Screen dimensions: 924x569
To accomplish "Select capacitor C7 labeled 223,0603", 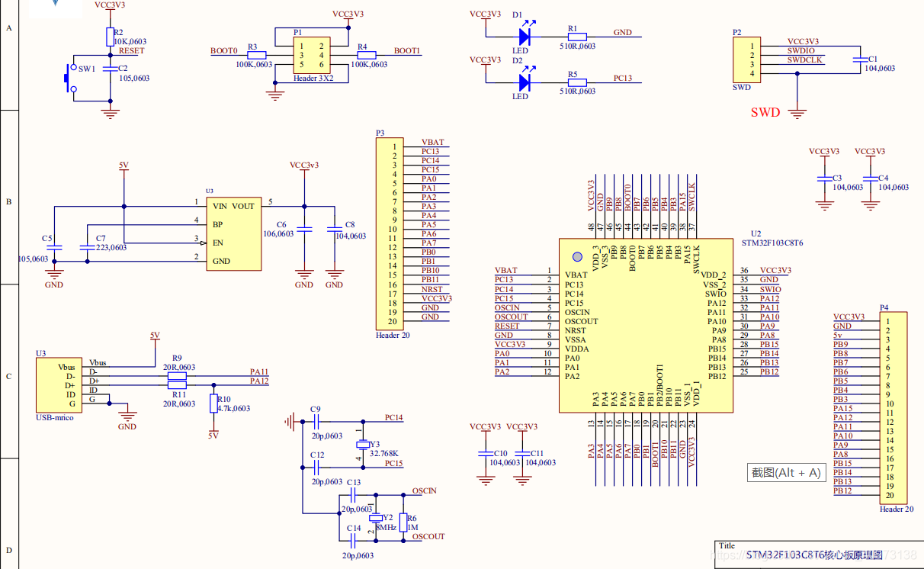I will click(88, 247).
